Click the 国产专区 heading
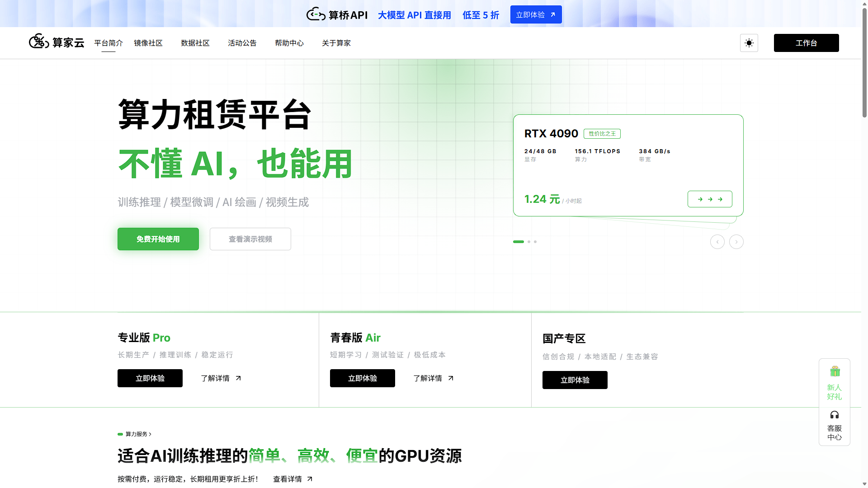 (564, 338)
